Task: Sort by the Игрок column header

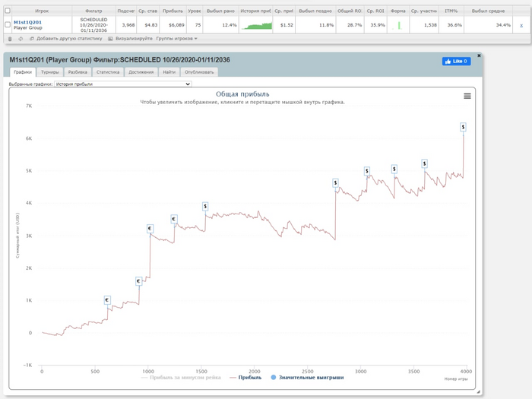Action: [x=42, y=11]
